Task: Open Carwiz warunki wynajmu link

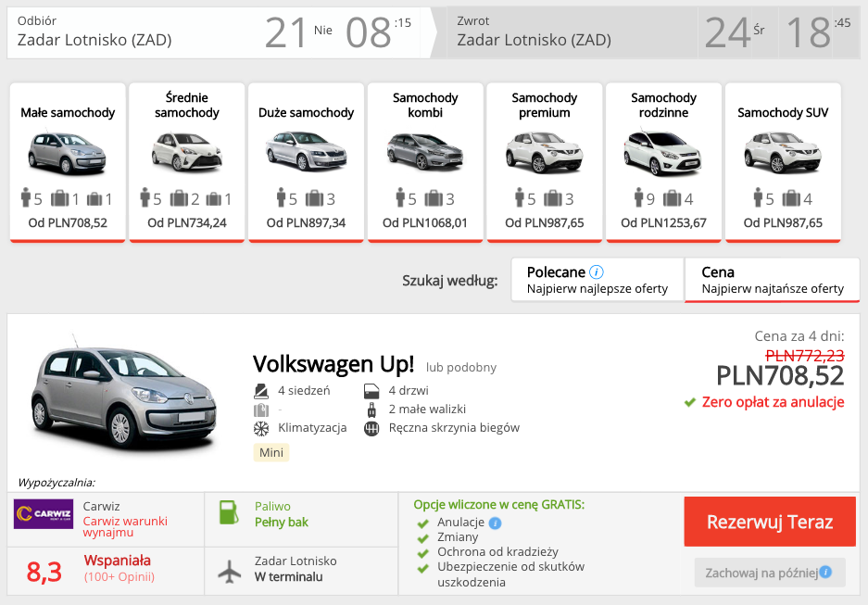Action: pos(125,526)
